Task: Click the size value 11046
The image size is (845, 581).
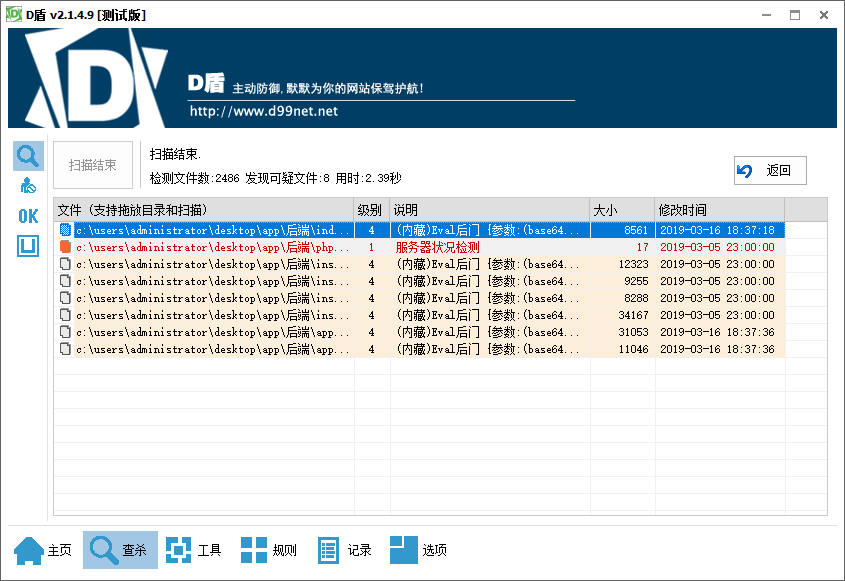Action: pyautogui.click(x=633, y=349)
